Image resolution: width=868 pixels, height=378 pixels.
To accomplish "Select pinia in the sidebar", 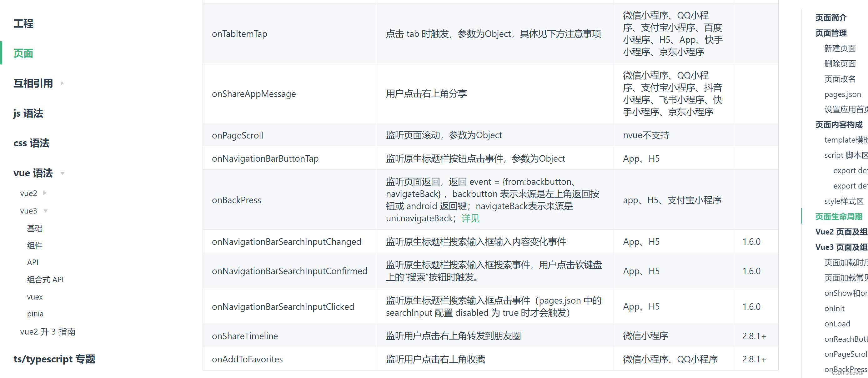I will tap(35, 314).
